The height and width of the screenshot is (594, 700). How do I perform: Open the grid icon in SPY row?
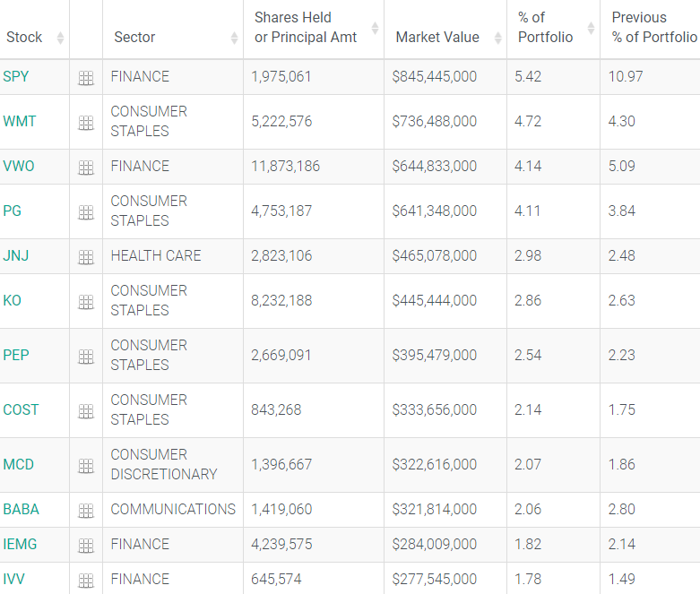(x=86, y=78)
